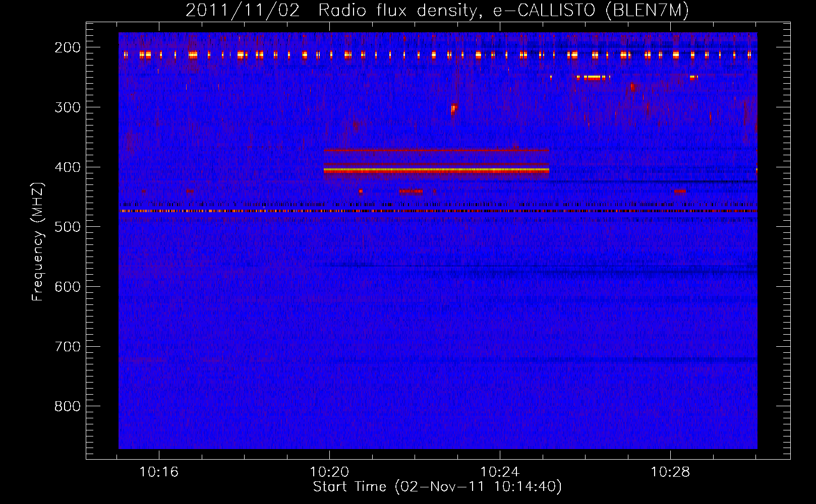Click the plot title mentioning e-CALLISTO (BLEN7M)
This screenshot has width=816, height=504.
click(437, 10)
